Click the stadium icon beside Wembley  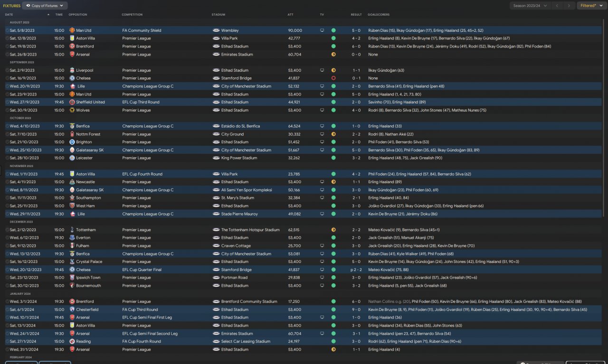216,30
